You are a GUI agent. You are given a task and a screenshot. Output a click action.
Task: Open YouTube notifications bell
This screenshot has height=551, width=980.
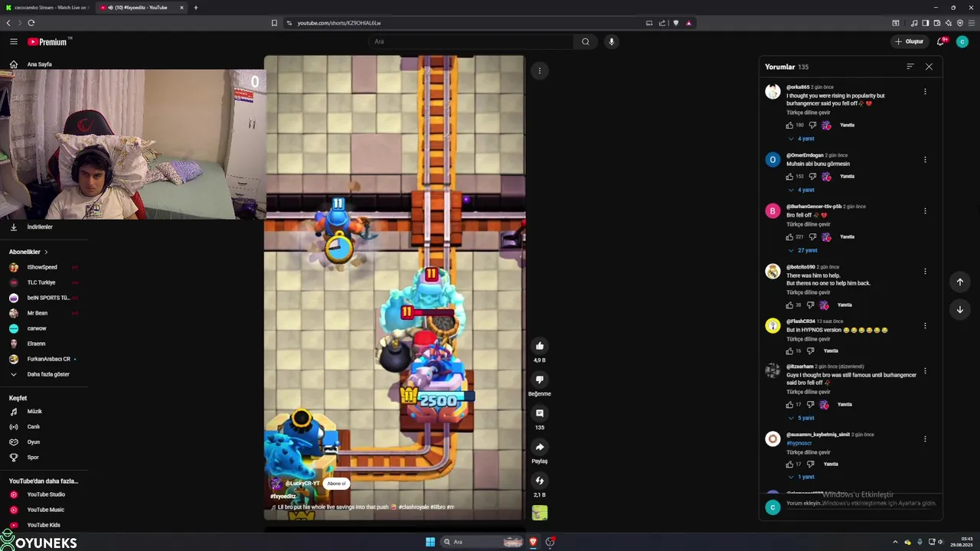tap(941, 41)
